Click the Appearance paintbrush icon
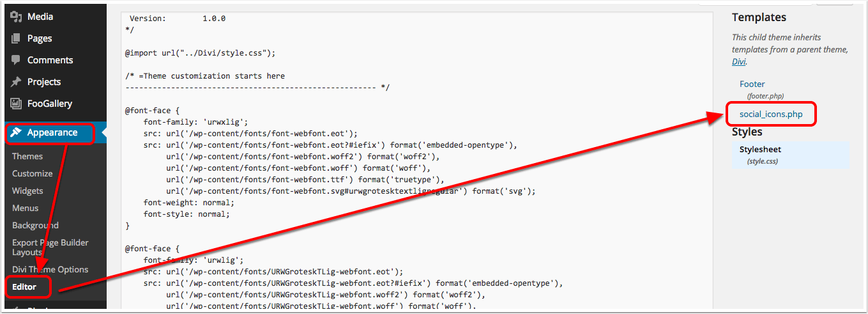Screen dimensions: 868x314 [x=17, y=132]
